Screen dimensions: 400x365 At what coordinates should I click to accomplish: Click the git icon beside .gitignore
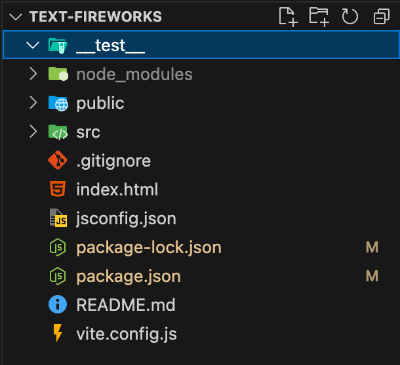point(58,161)
